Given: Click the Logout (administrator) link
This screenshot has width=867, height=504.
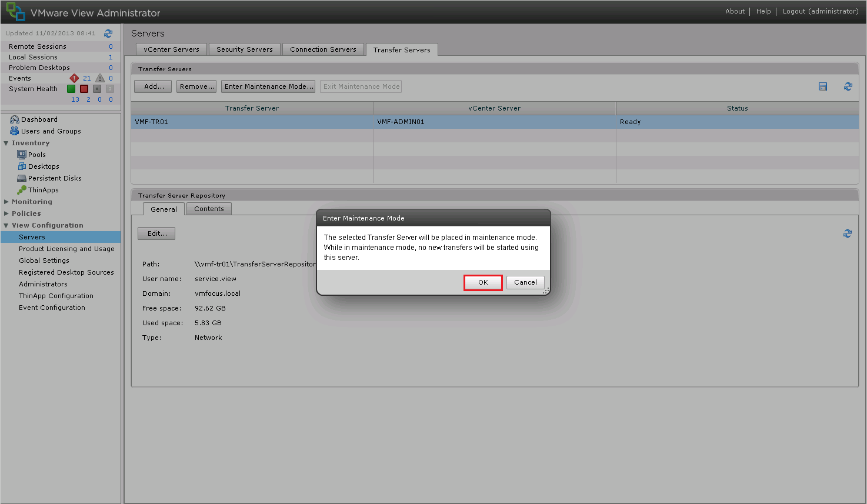Looking at the screenshot, I should 820,11.
